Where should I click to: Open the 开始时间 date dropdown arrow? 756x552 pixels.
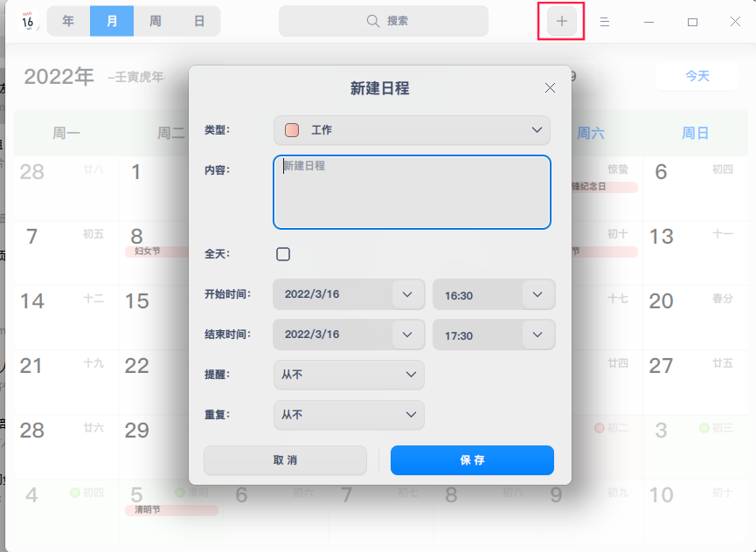[407, 294]
